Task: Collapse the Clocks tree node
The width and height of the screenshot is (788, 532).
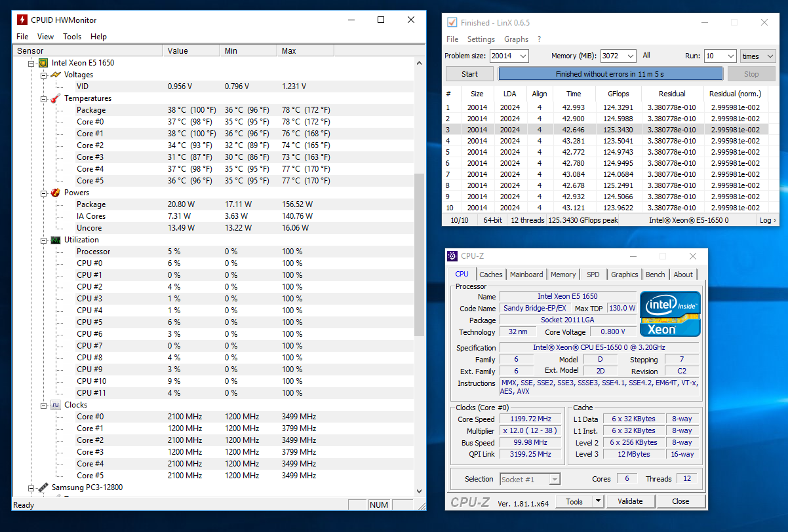Action: 44,405
